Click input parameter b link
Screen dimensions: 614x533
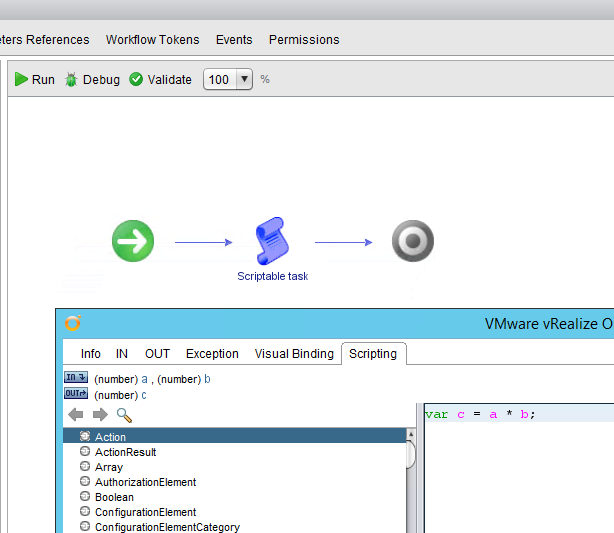(207, 379)
